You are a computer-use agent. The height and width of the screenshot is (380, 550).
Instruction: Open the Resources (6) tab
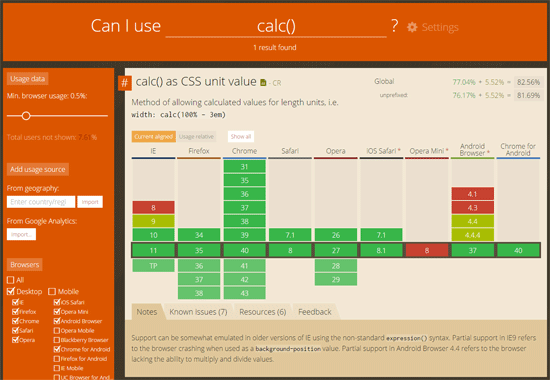(263, 312)
